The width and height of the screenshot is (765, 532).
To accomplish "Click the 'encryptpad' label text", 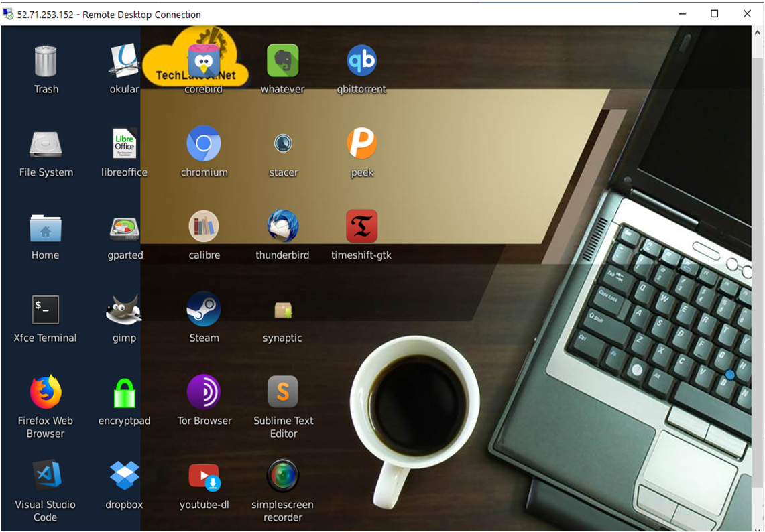I will pos(125,421).
